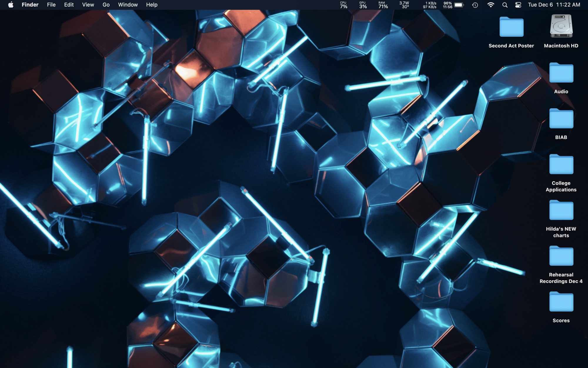The image size is (588, 368).
Task: Select the BIAB folder
Action: pyautogui.click(x=561, y=119)
